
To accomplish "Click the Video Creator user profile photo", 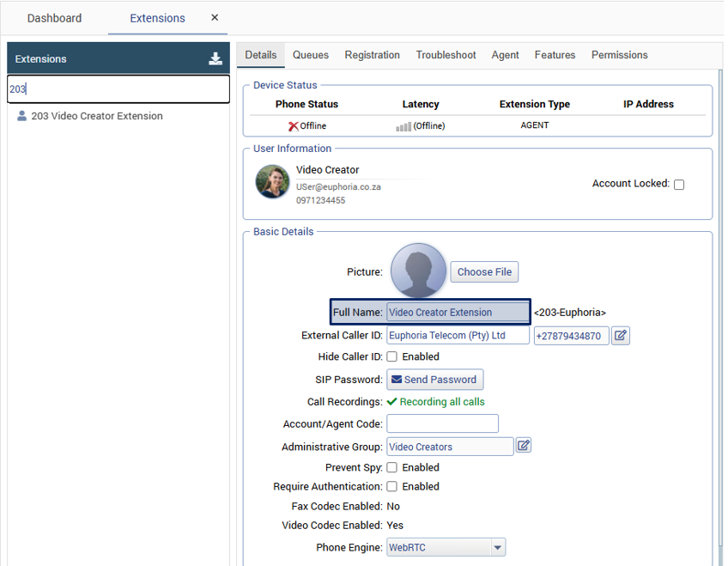I will [x=273, y=181].
